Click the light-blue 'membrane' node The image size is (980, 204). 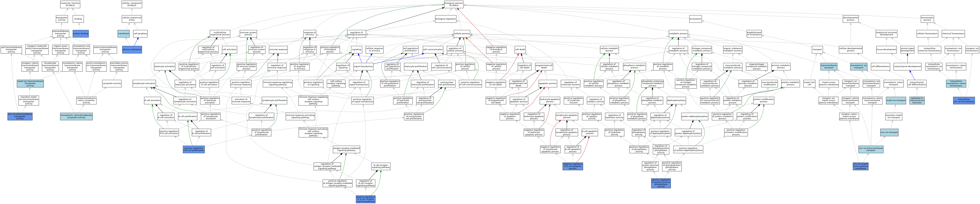tap(123, 33)
